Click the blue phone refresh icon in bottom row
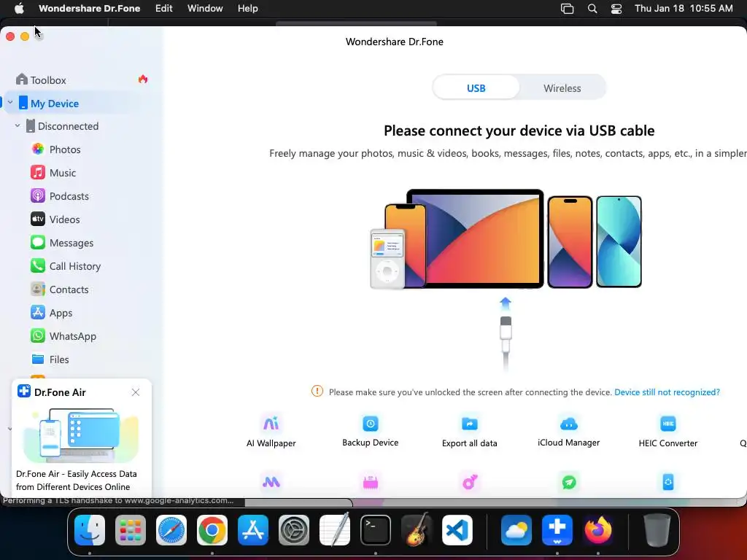 pyautogui.click(x=668, y=482)
